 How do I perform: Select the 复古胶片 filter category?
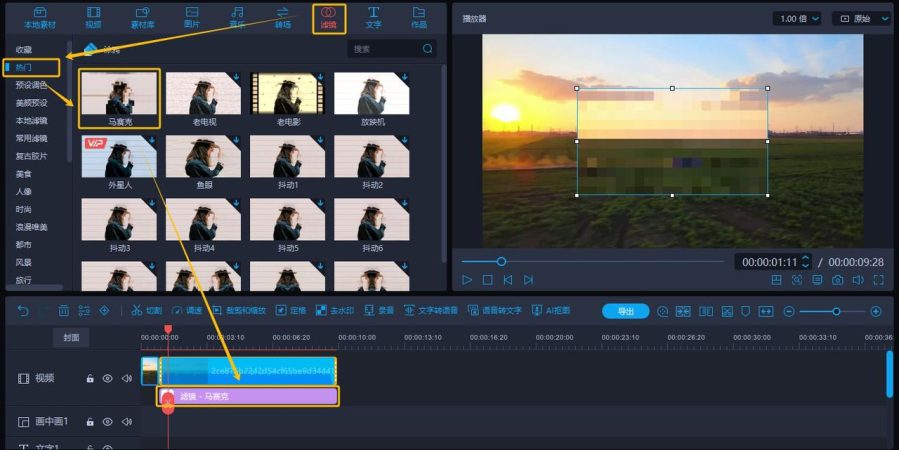pos(32,156)
